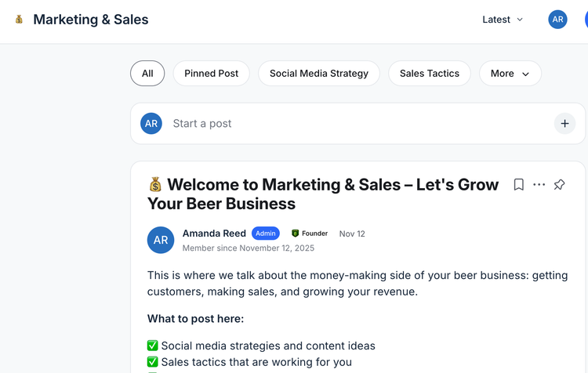The width and height of the screenshot is (588, 373).
Task: Open the Welcome to Marketing & Sales post title
Action: point(322,194)
